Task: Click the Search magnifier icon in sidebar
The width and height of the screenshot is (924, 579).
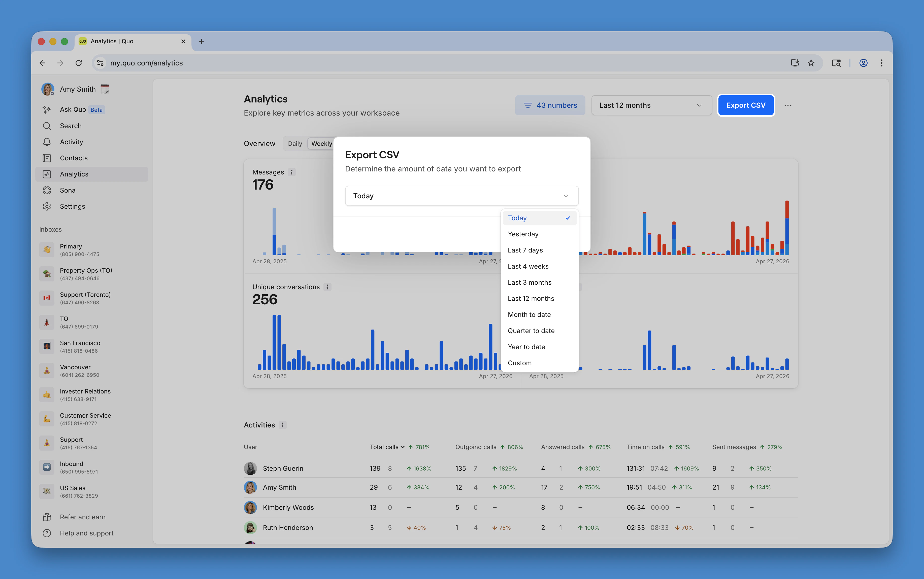Action: (47, 126)
